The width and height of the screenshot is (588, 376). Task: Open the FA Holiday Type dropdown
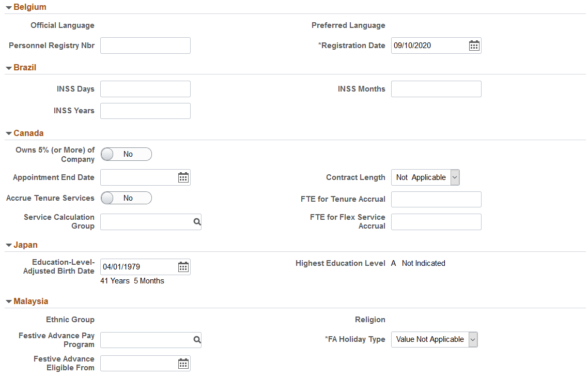pyautogui.click(x=473, y=339)
